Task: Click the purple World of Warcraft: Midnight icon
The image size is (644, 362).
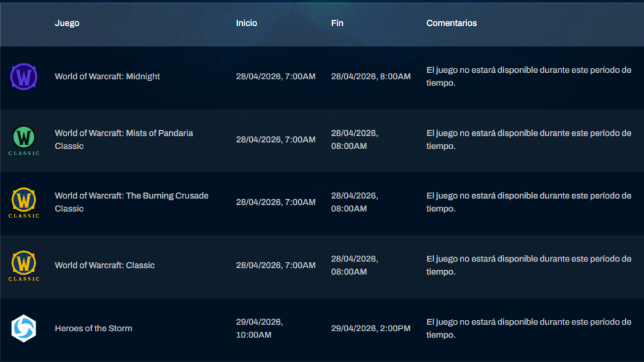Action: [24, 77]
